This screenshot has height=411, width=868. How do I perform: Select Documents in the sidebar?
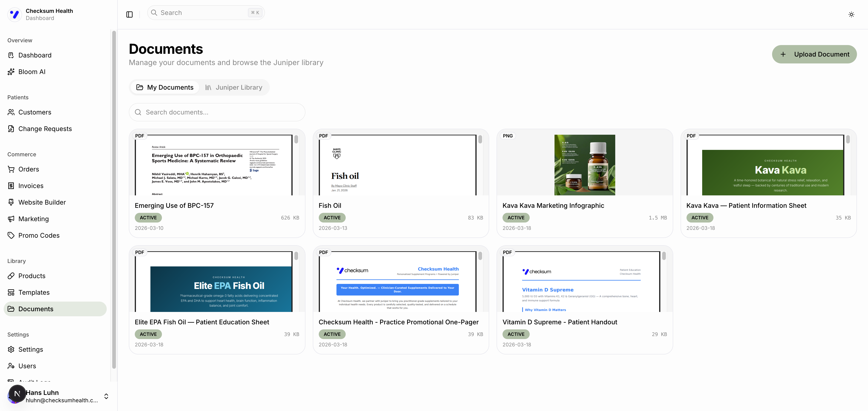coord(55,309)
